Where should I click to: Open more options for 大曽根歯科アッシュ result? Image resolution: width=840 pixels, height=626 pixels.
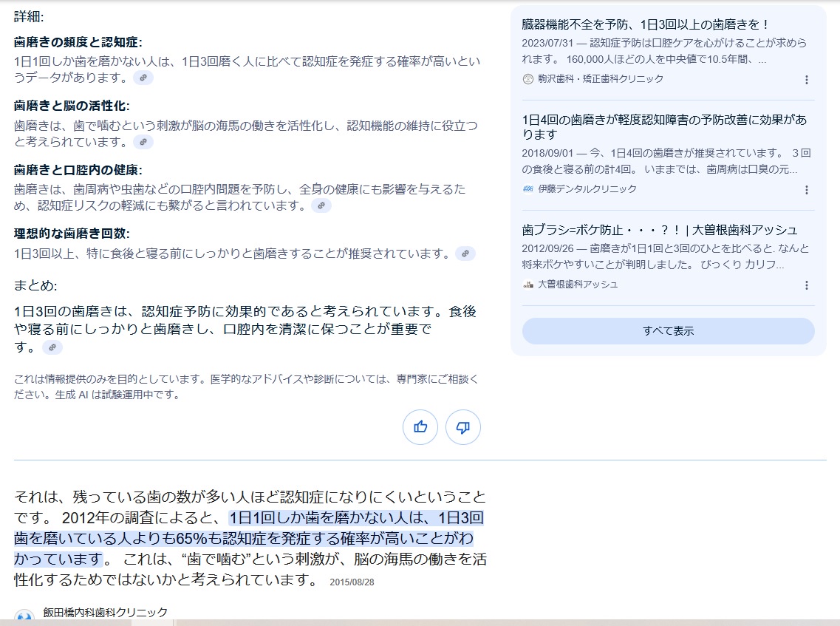(x=806, y=285)
